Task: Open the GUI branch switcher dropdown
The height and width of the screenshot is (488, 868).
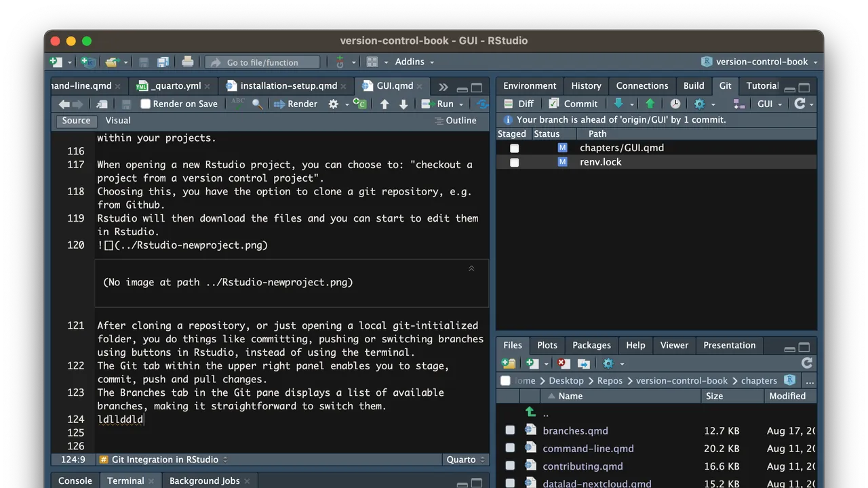Action: (x=770, y=104)
